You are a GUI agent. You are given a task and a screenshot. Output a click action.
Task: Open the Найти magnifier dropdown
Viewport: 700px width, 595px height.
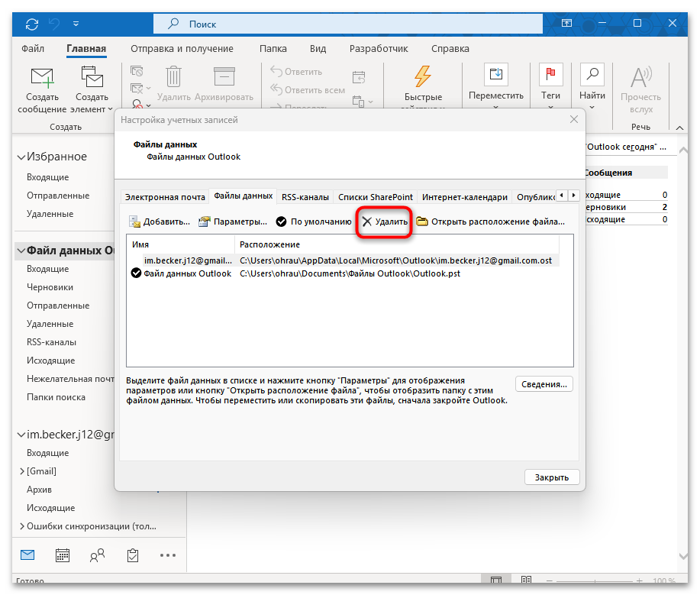click(x=592, y=87)
